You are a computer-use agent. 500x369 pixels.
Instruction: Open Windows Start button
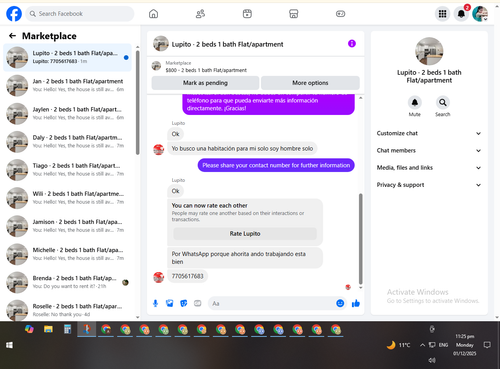9,345
